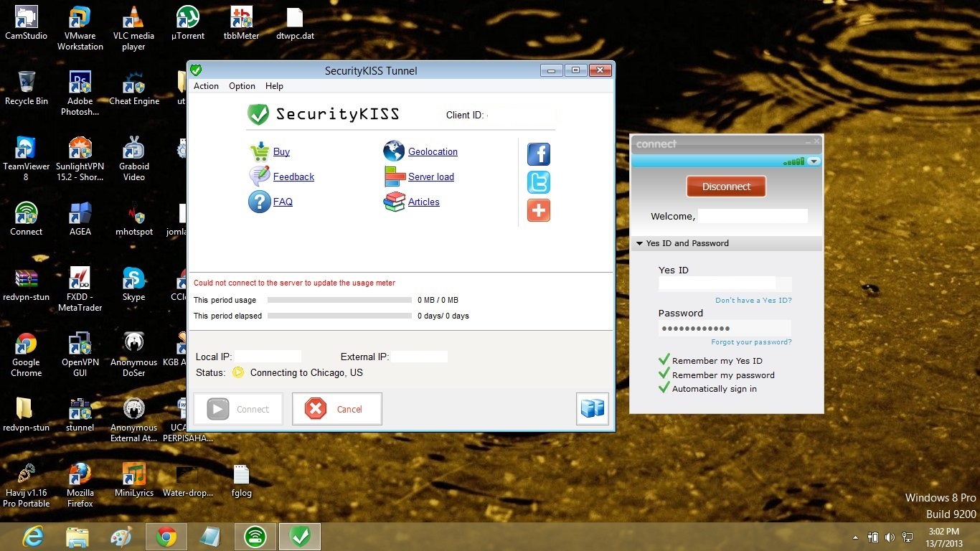Click the volume speaker tray icon
Viewport: 980px width, 551px height.
(x=890, y=537)
